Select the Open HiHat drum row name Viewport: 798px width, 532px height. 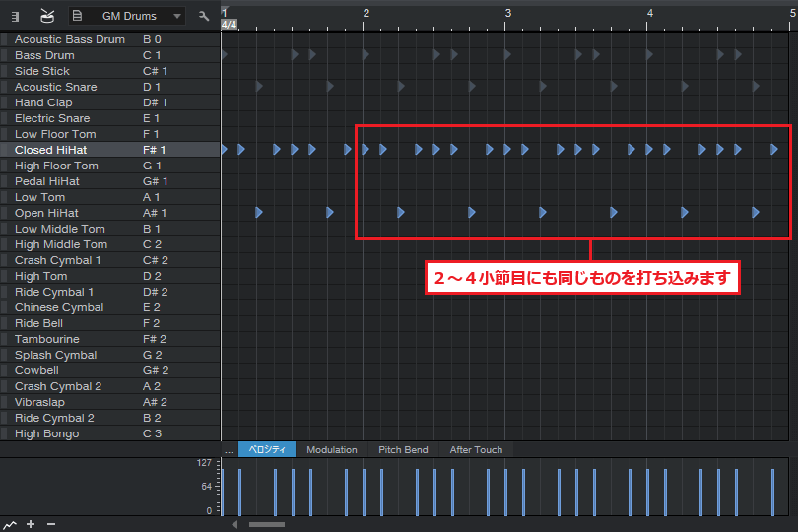pyautogui.click(x=46, y=213)
